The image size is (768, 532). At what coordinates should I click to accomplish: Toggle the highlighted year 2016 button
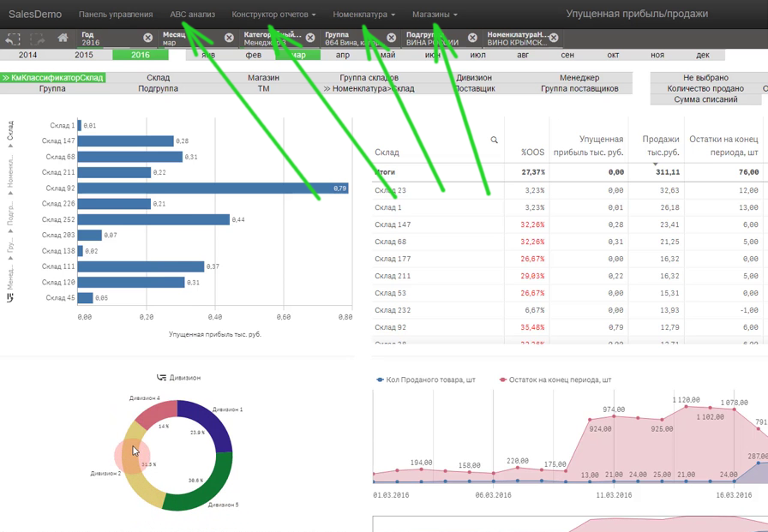click(141, 55)
